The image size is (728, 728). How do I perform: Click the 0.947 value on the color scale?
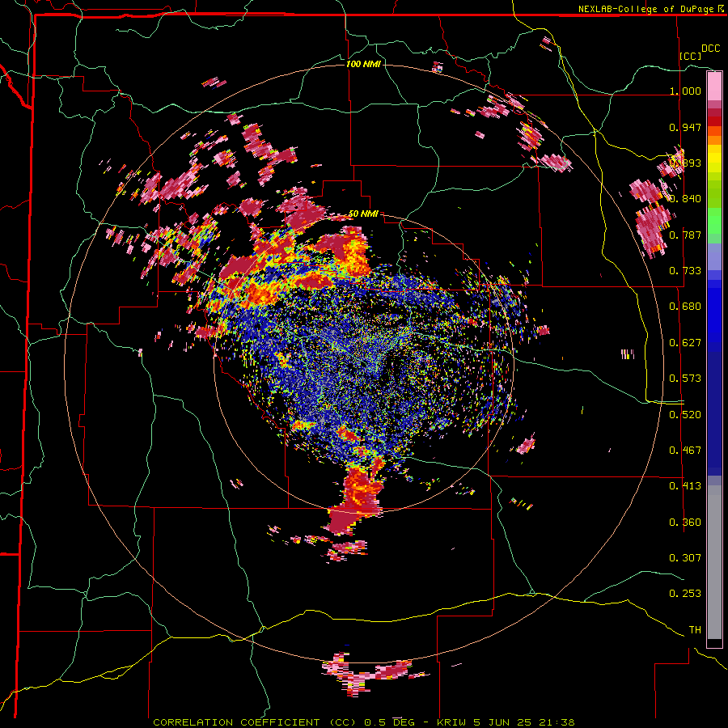click(685, 127)
